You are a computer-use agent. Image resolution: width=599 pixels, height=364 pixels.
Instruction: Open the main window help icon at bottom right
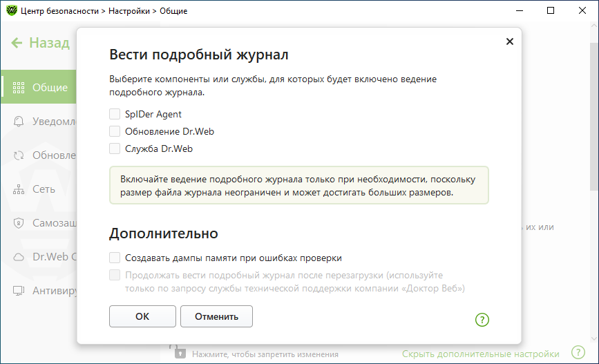coord(578,352)
